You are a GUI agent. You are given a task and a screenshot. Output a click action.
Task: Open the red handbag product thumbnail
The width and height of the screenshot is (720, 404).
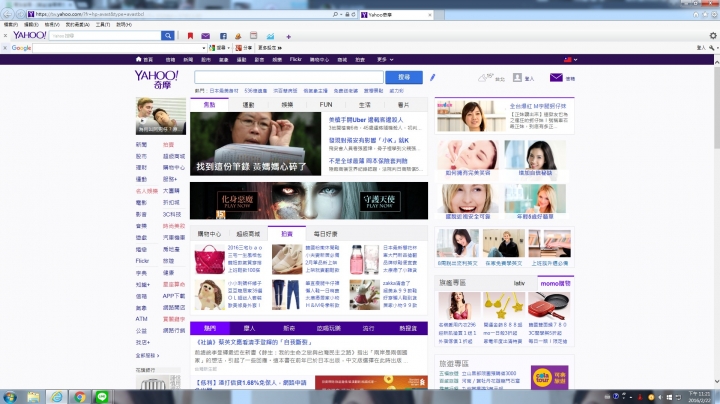209,259
